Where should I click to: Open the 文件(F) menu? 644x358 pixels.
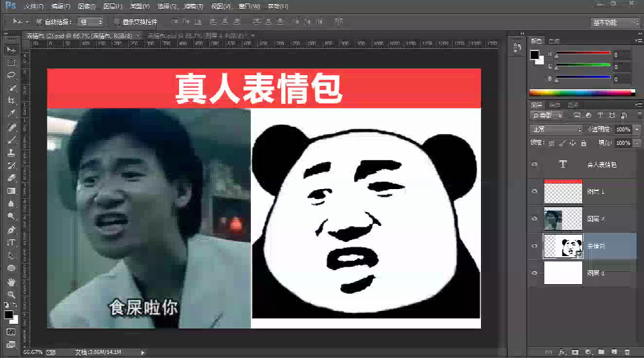tap(34, 6)
